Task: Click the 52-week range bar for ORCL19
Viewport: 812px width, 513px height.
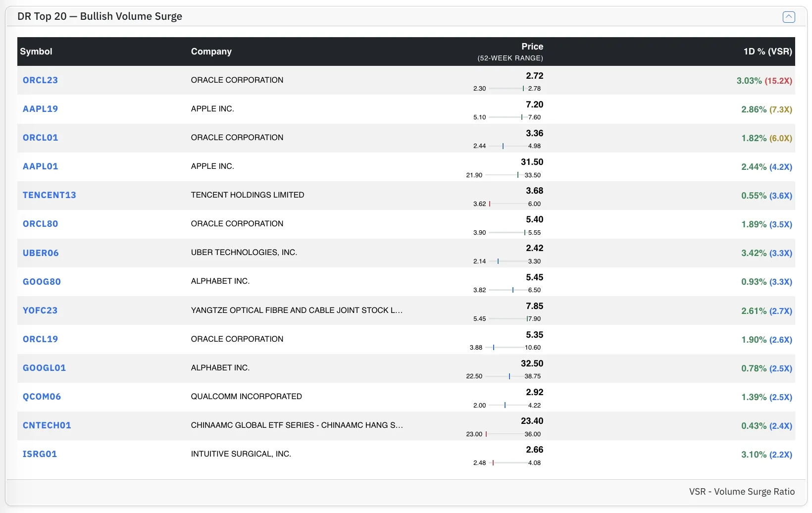Action: [504, 348]
